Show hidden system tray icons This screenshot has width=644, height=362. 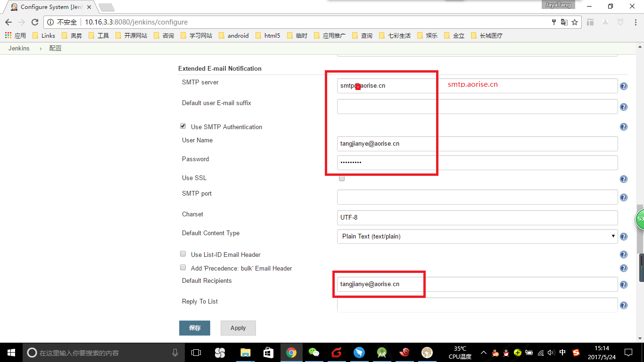(x=483, y=353)
